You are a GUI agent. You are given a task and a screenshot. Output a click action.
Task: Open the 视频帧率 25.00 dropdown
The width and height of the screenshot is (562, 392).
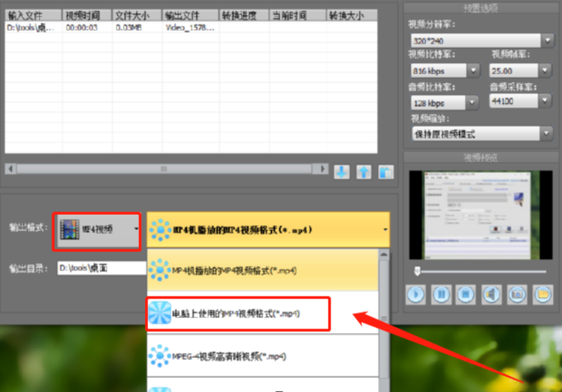pos(545,70)
